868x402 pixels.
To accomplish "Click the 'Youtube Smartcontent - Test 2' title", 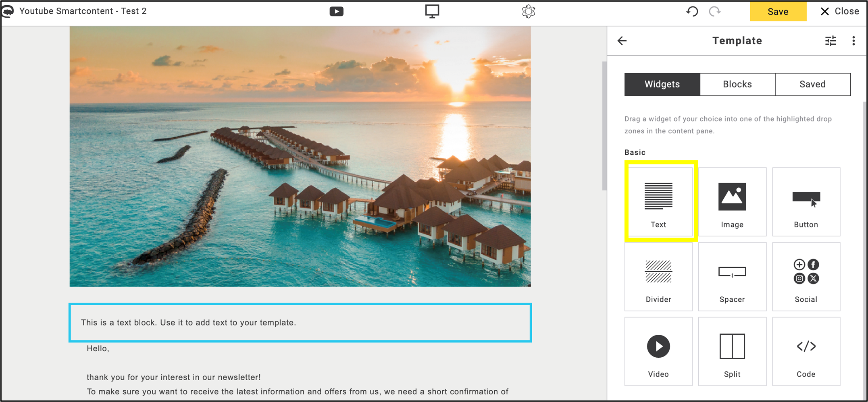I will [x=83, y=11].
